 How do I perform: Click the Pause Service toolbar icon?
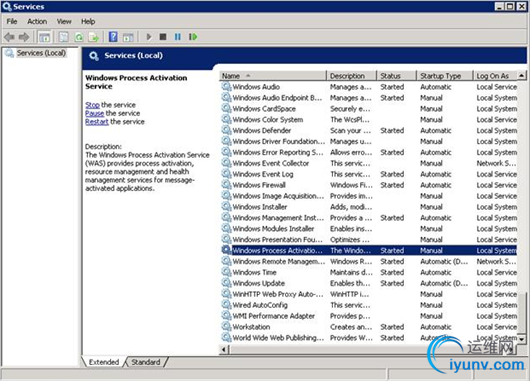[178, 37]
